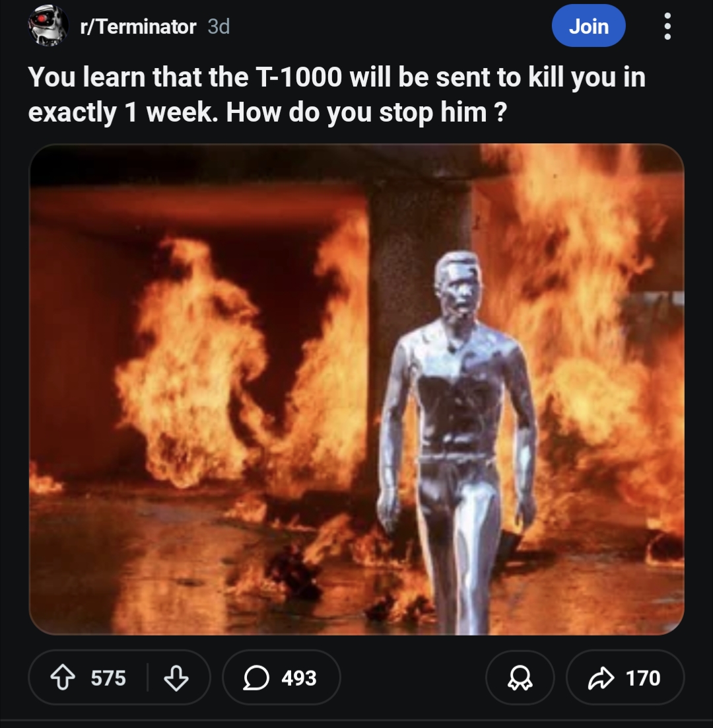Screen dimensions: 713x728
Task: Open the three-dot post options menu
Action: click(667, 26)
